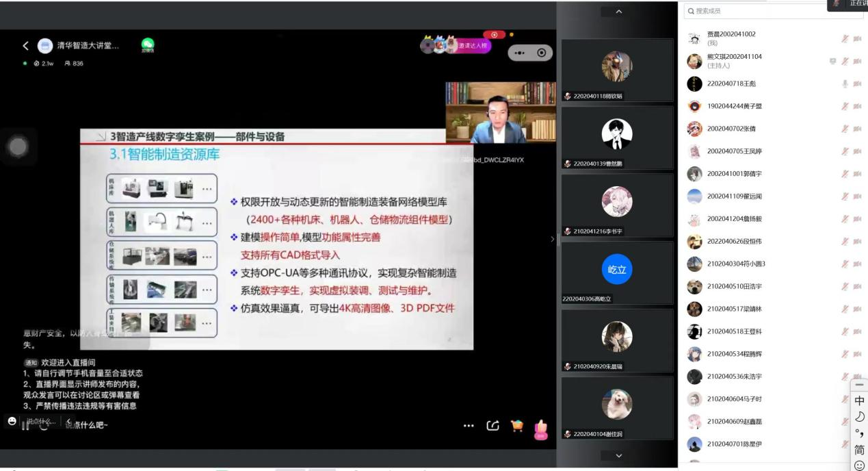868x471 pixels.
Task: Open the IME emoji smiley panel
Action: tap(860, 466)
